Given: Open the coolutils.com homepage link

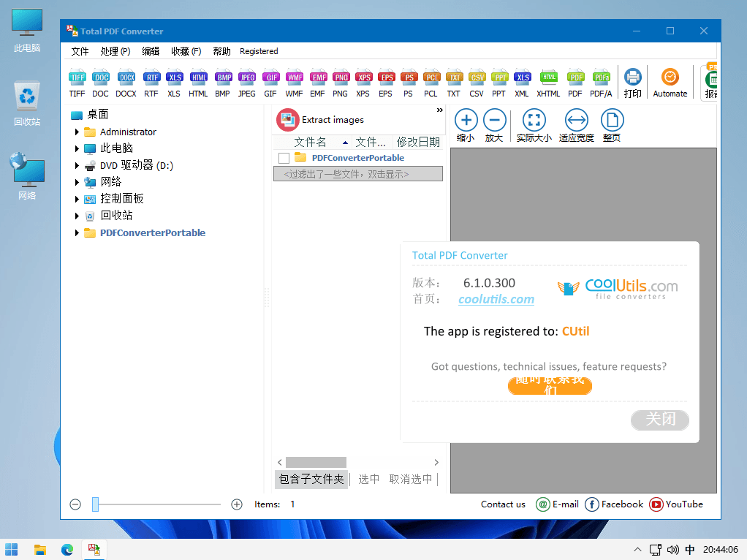Looking at the screenshot, I should point(496,299).
